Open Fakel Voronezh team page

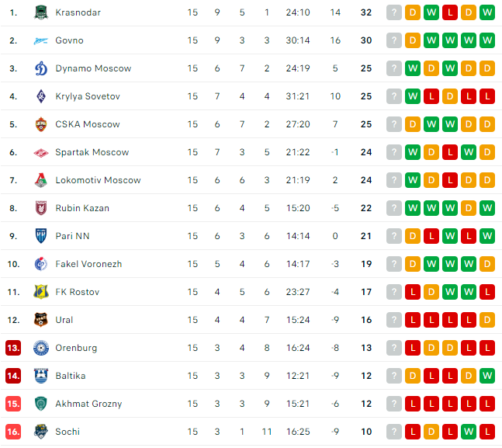point(88,264)
